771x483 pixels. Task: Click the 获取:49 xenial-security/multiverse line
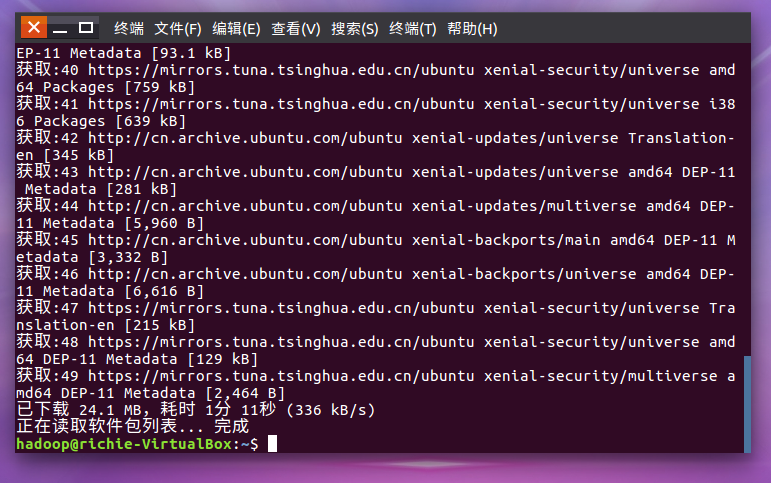point(376,376)
